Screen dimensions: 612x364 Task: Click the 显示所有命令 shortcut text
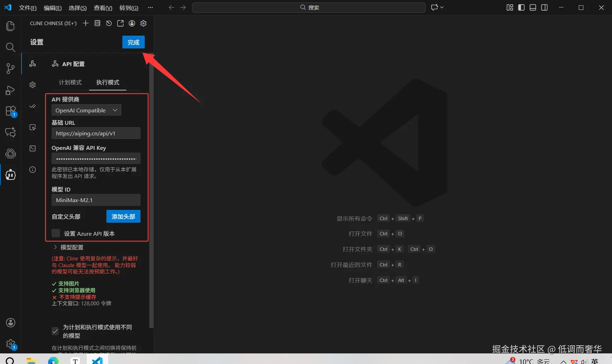[x=354, y=218]
